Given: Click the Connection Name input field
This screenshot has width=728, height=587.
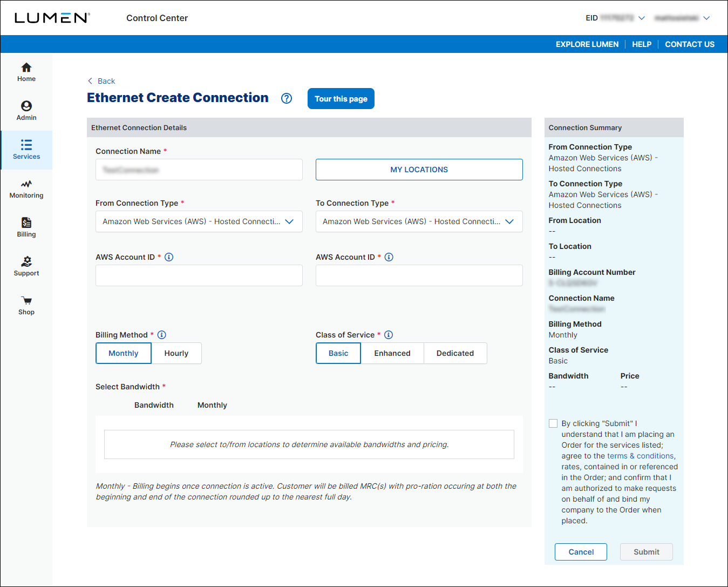Looking at the screenshot, I should pos(199,170).
